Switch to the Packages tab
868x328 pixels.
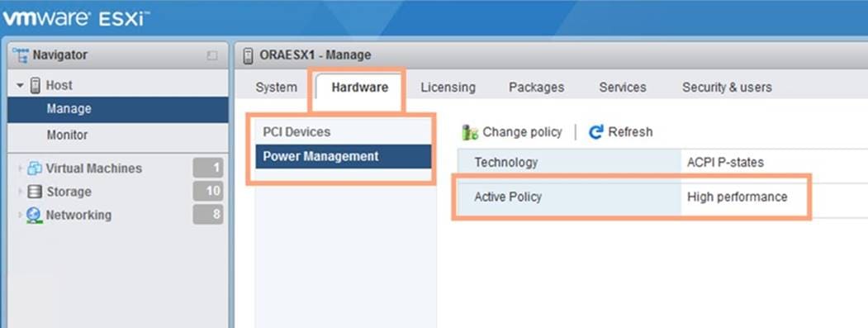click(x=537, y=88)
